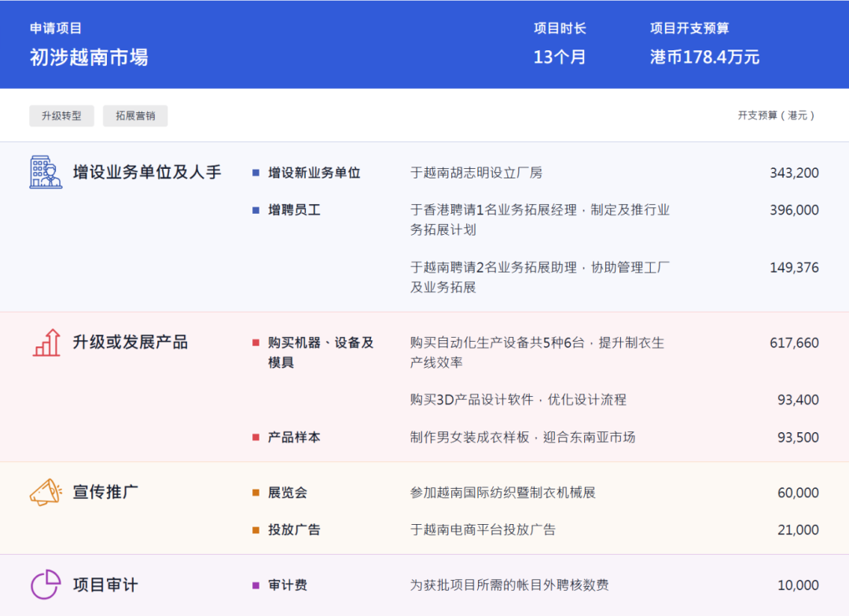This screenshot has height=616, width=849.
Task: Click the 3D产品设计软件 description
Action: click(518, 400)
